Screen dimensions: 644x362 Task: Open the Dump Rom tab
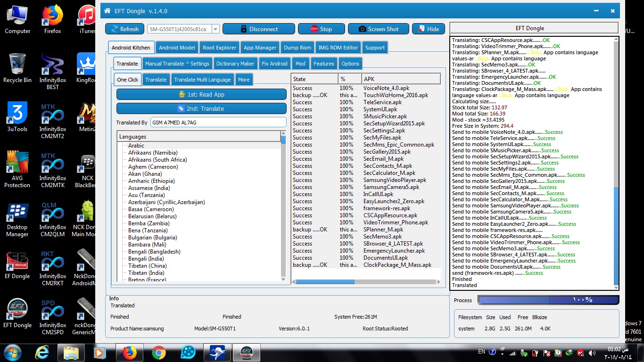pos(297,48)
